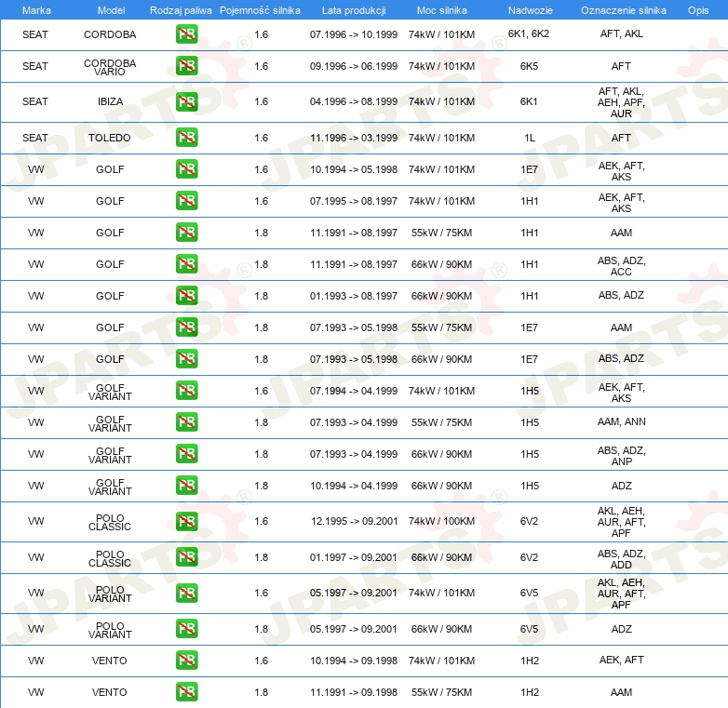Viewport: 728px width, 708px height.
Task: Click fuel icon in SEAT TOLEDO row
Action: (x=186, y=138)
